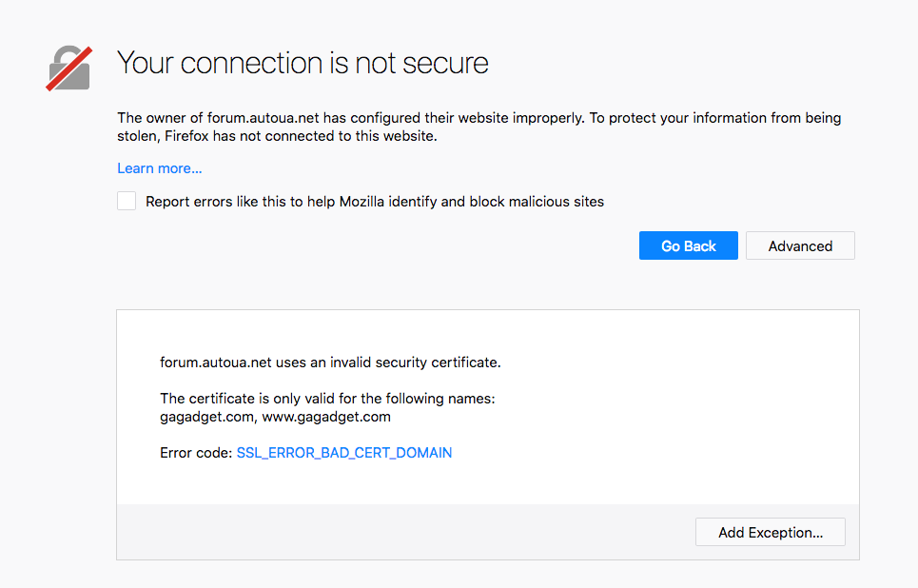Screen dimensions: 918x588
Task: Open the Learn more link
Action: (159, 168)
